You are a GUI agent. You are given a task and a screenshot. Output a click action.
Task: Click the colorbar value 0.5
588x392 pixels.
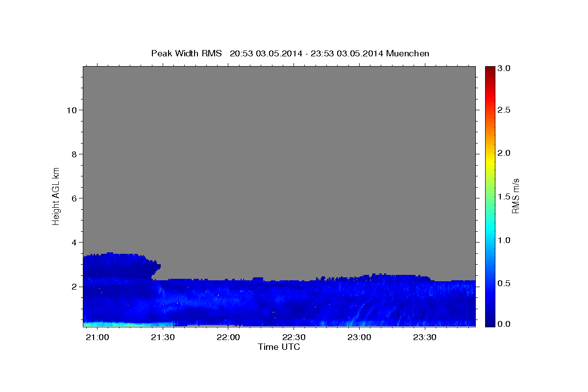click(505, 284)
